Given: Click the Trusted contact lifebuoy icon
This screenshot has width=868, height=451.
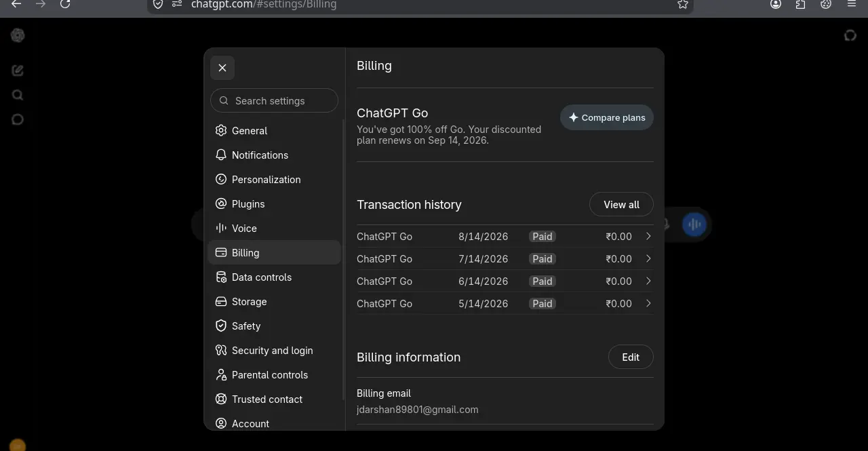Looking at the screenshot, I should pos(220,399).
